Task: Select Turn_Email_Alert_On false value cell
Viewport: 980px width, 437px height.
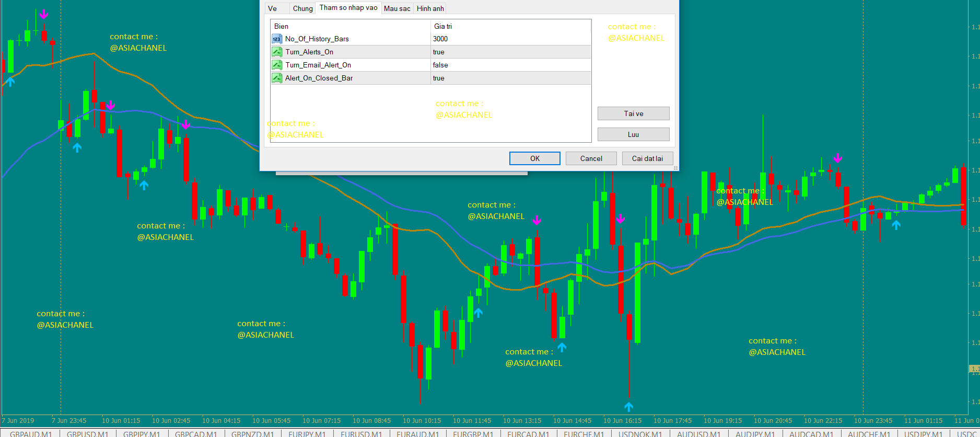Action: [510, 65]
